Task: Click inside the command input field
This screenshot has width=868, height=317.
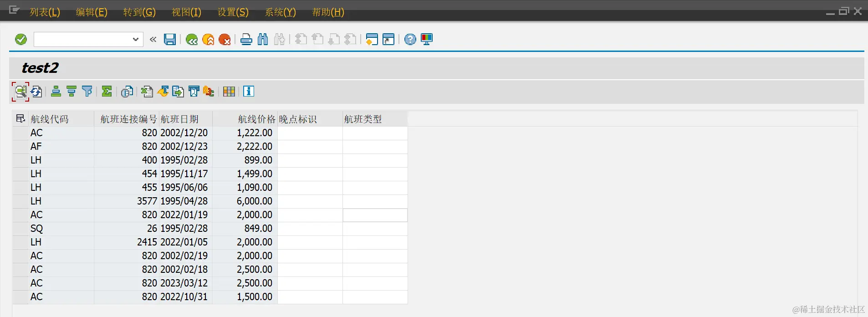Action: pyautogui.click(x=83, y=40)
